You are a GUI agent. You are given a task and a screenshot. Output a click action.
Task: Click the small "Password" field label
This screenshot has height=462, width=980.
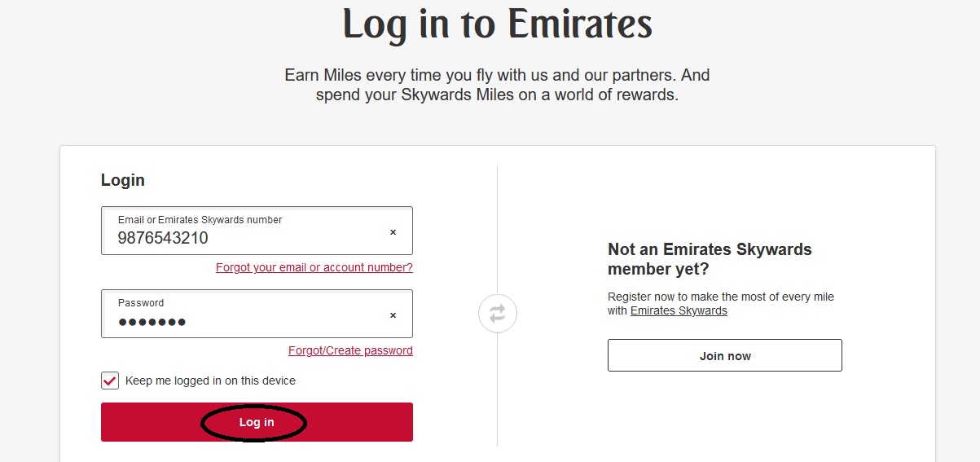tap(141, 303)
